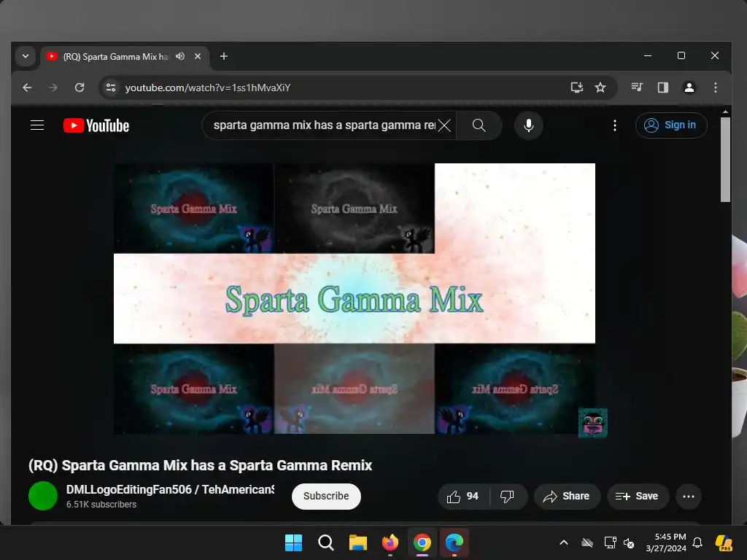View site information icon in address bar
Image resolution: width=747 pixels, height=560 pixels.
pos(111,87)
